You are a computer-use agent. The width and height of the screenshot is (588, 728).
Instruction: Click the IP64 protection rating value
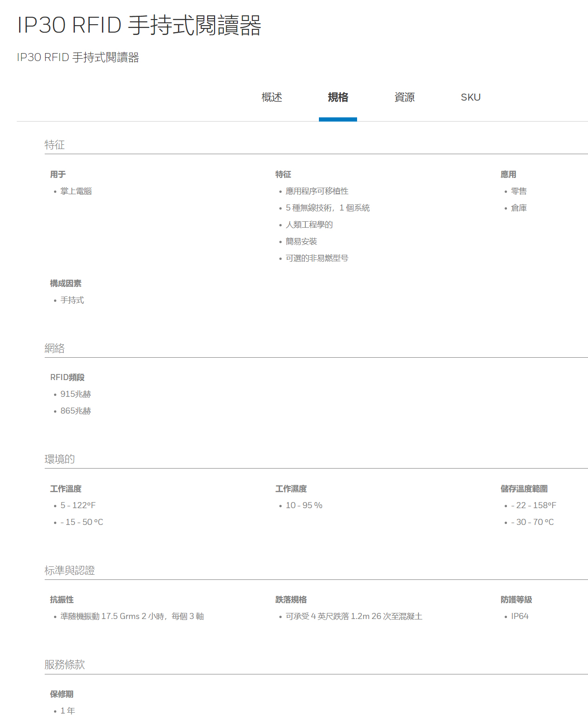pos(520,617)
